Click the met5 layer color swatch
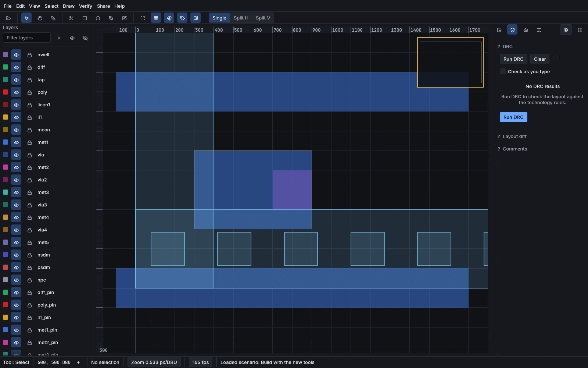588x368 pixels. (x=6, y=243)
